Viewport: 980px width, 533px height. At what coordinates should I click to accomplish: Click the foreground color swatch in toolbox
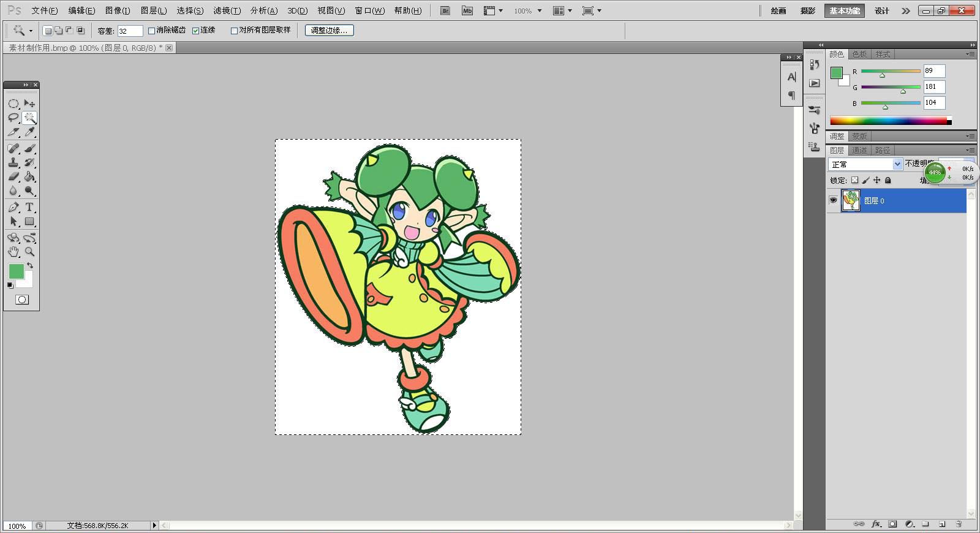tap(16, 271)
